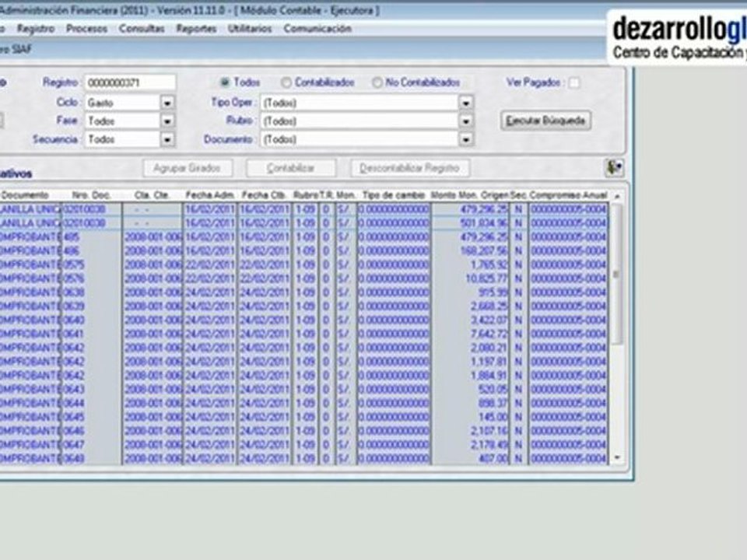Image resolution: width=747 pixels, height=560 pixels.
Task: Click document number 0643 in the table
Action: [92, 389]
